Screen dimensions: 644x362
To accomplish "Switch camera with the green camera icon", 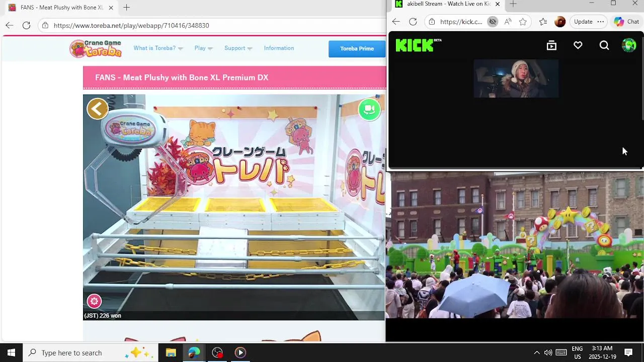I will pyautogui.click(x=369, y=109).
